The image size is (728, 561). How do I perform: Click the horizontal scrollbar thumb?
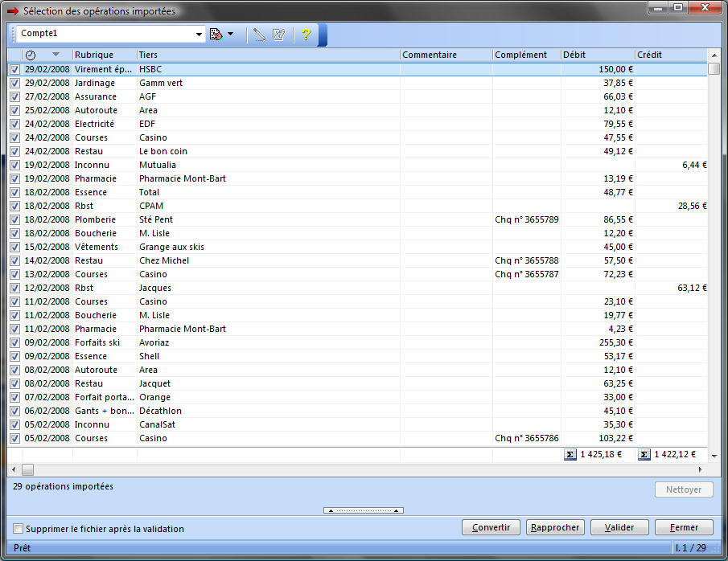point(27,469)
